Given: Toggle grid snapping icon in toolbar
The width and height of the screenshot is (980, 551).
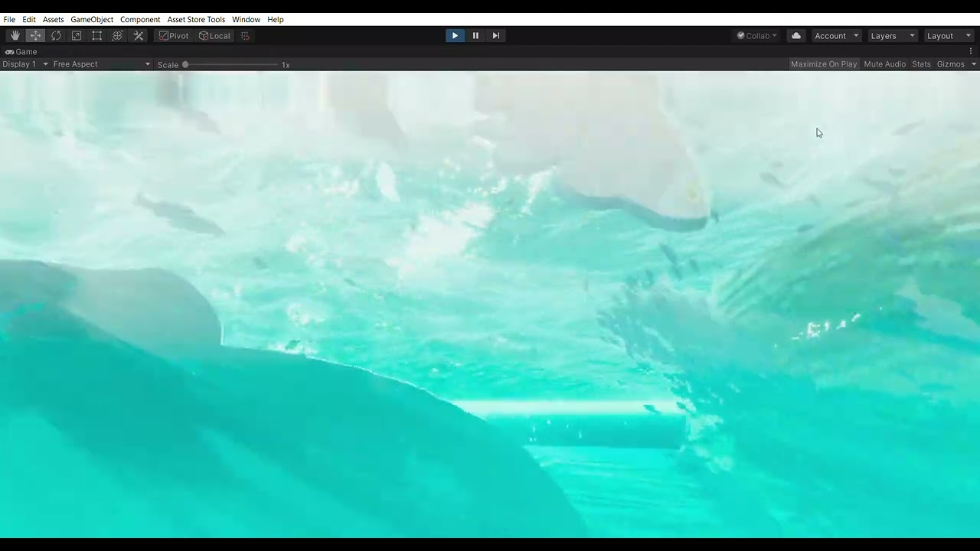Looking at the screenshot, I should 245,36.
